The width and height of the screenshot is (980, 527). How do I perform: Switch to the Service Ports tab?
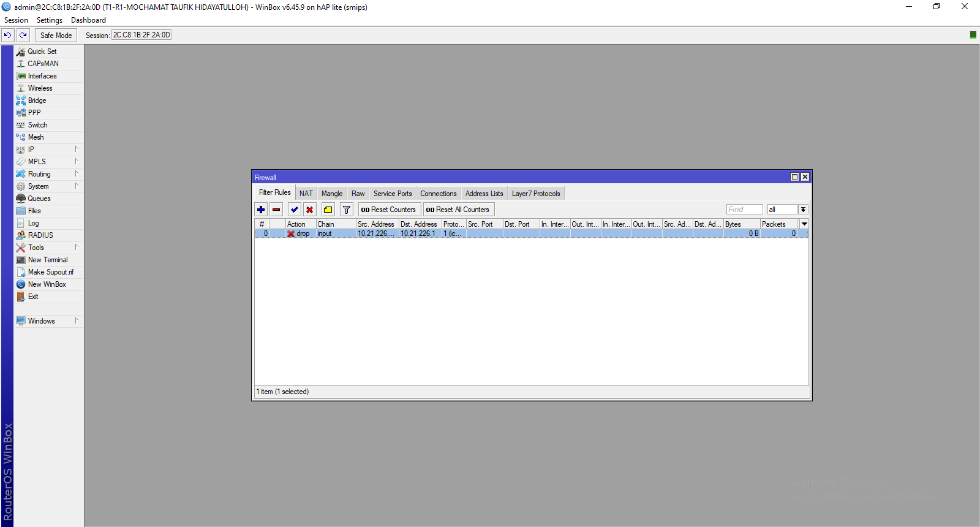(393, 194)
